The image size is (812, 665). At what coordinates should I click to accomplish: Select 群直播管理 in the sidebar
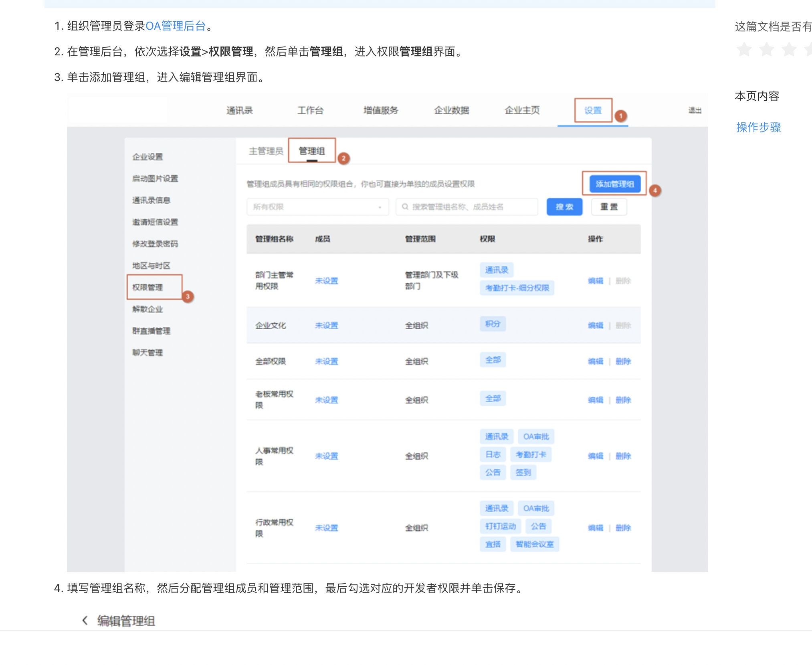click(x=151, y=330)
